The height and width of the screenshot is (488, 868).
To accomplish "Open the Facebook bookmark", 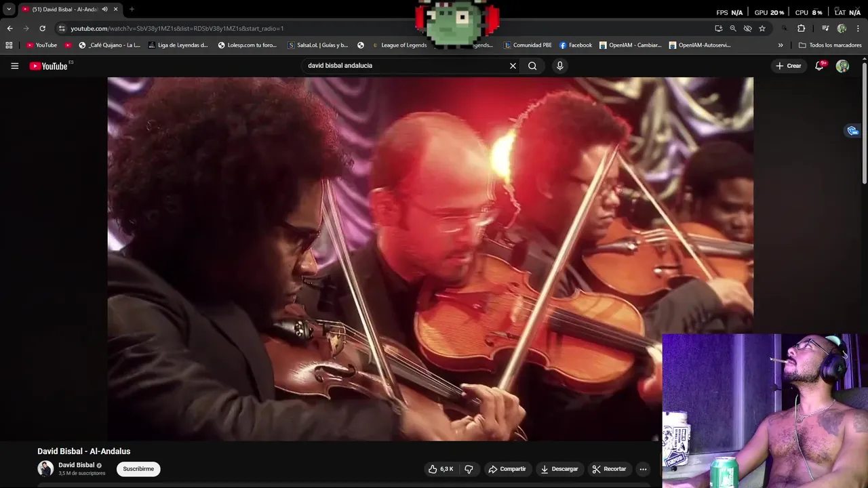I will [x=576, y=45].
